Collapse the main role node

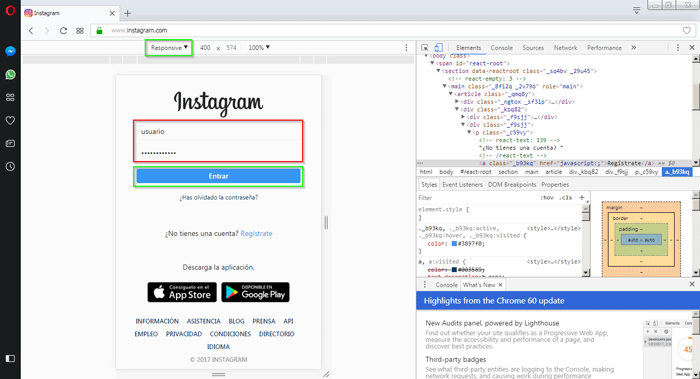click(x=444, y=86)
